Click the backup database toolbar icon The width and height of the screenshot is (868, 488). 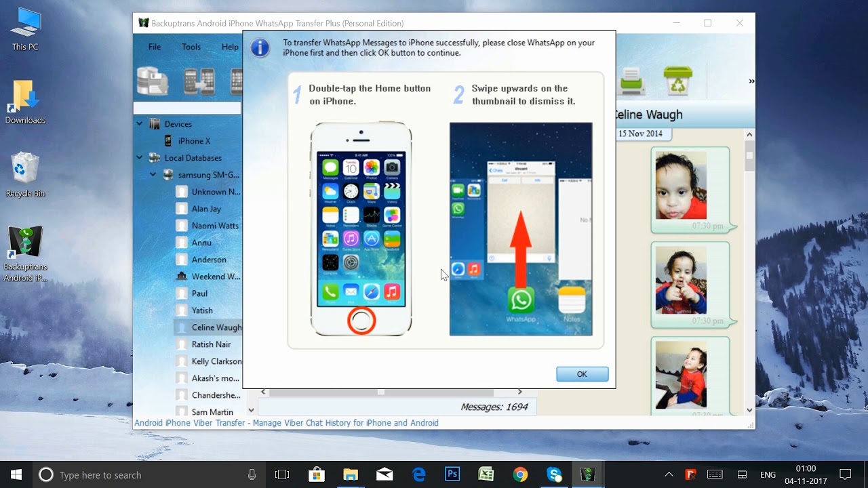coord(153,81)
